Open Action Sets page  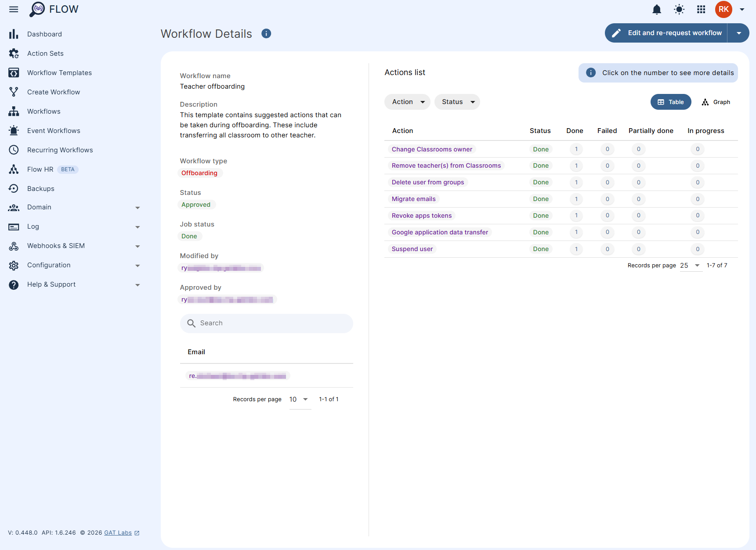[x=45, y=54]
